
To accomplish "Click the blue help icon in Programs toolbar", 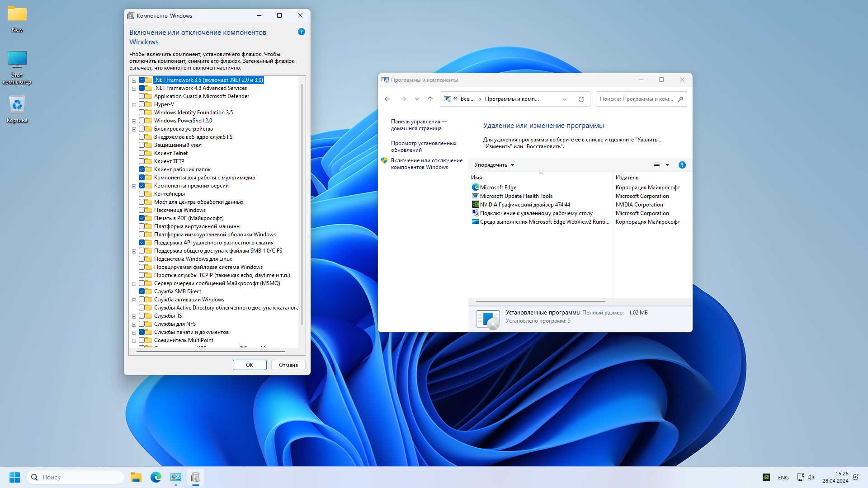I will pyautogui.click(x=682, y=165).
